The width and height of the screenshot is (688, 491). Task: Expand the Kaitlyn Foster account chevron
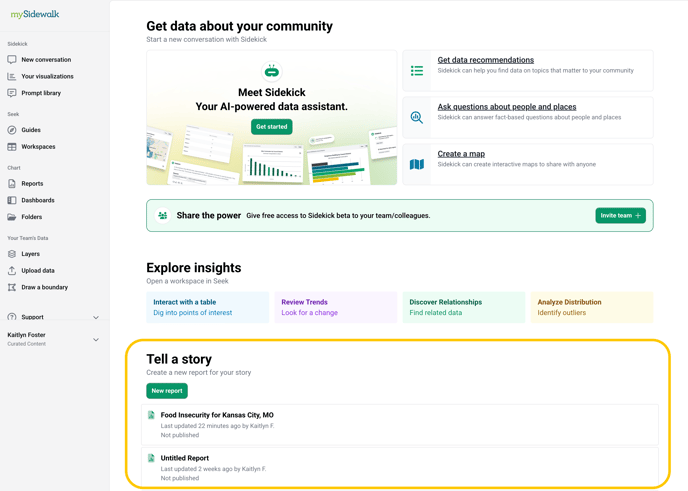96,340
